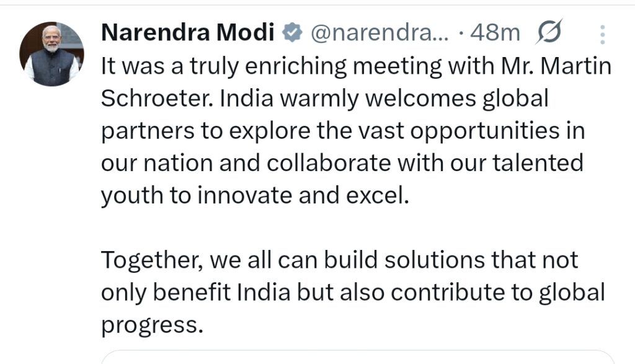Click the 'youth to innovate and excel.' line

[255, 196]
